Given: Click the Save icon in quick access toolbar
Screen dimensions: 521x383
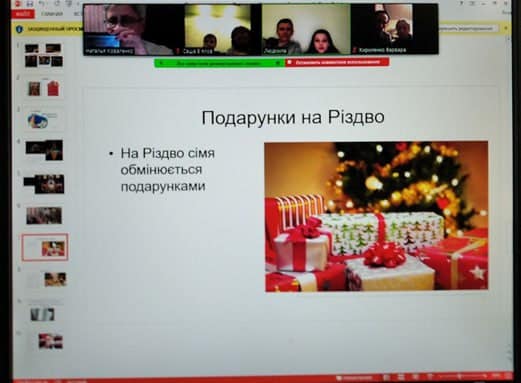Looking at the screenshot, I should pos(30,4).
